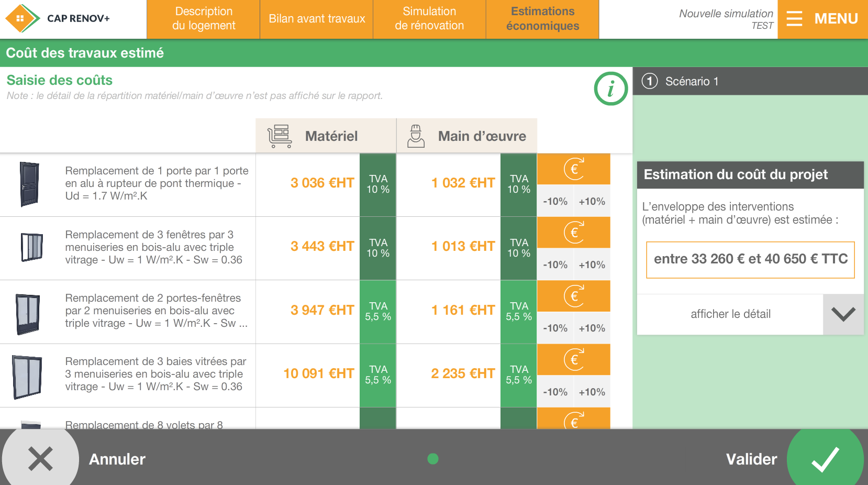Click the Matériel trolley icon
Image resolution: width=868 pixels, height=485 pixels.
click(280, 136)
